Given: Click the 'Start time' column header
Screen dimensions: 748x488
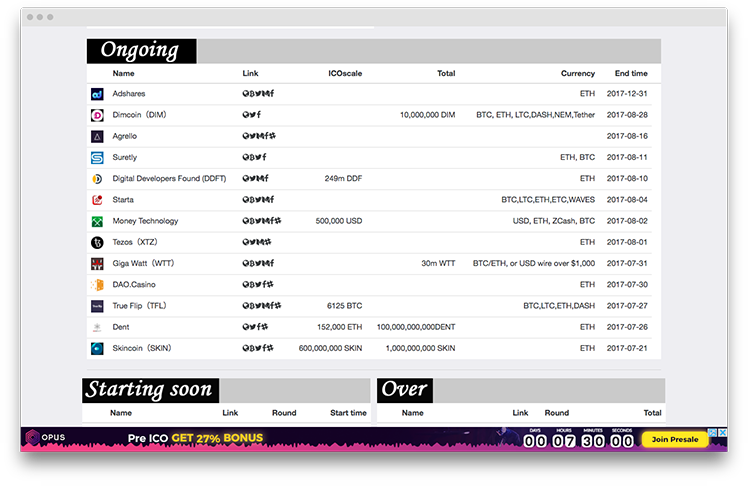Looking at the screenshot, I should [348, 413].
